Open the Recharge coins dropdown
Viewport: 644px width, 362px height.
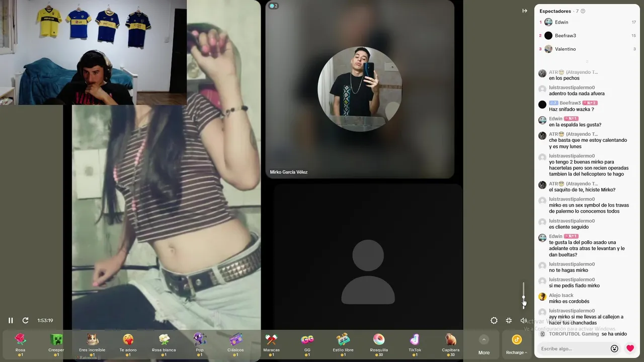click(x=517, y=352)
